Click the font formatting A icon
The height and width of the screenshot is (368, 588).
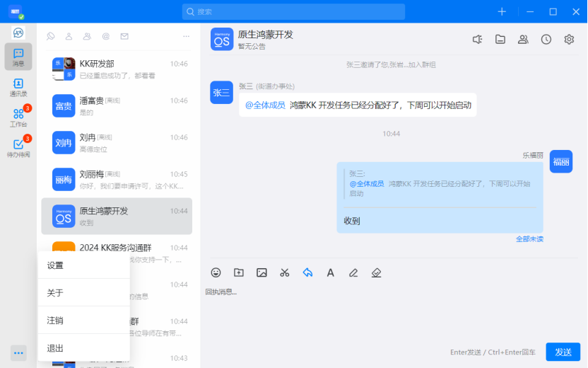pos(330,272)
